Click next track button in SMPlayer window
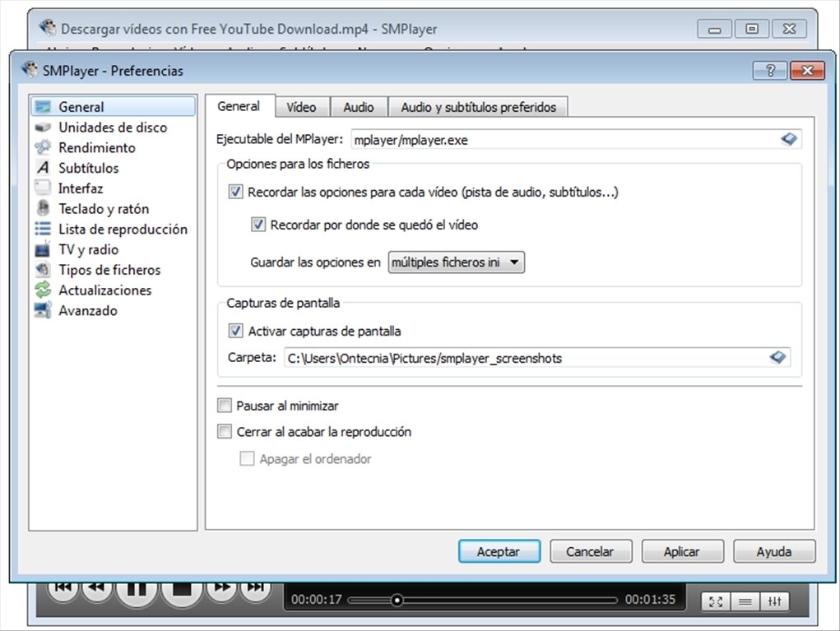The height and width of the screenshot is (631, 840). 256,587
